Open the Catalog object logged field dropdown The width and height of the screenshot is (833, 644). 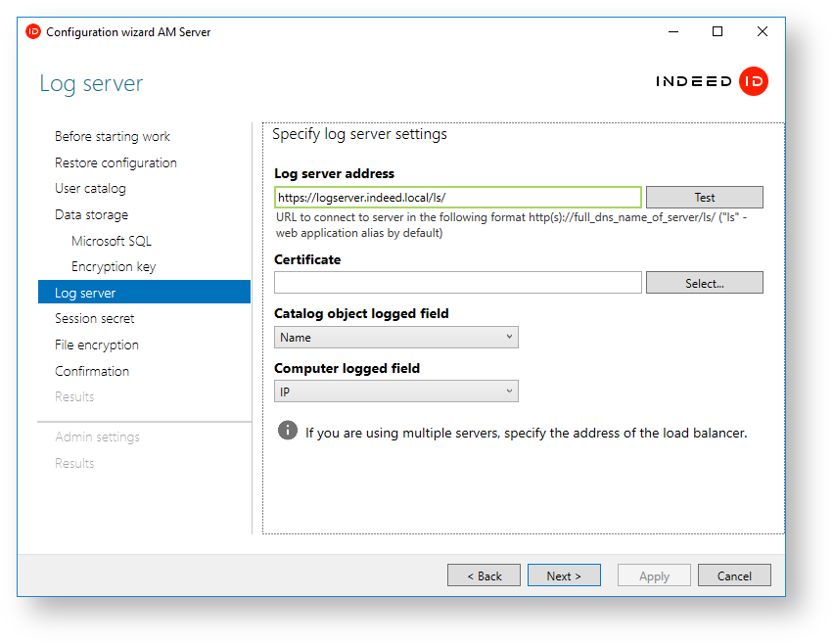click(x=395, y=338)
